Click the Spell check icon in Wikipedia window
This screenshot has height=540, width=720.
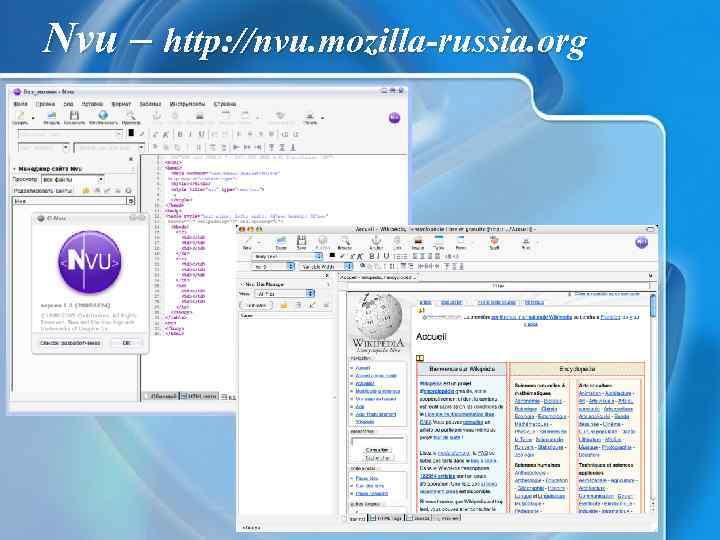pos(494,243)
